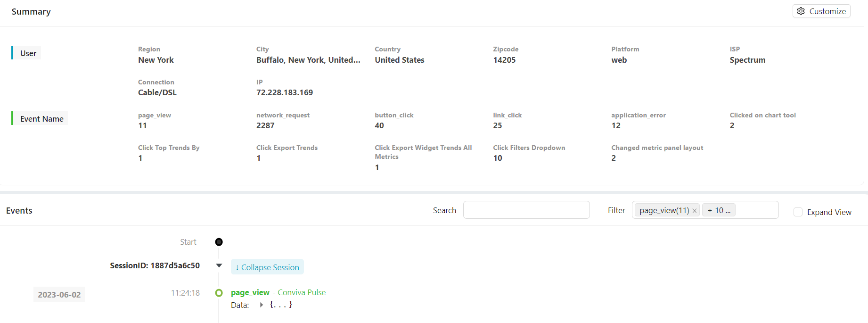
Task: Click inside the Filter box empty area
Action: [x=756, y=210]
